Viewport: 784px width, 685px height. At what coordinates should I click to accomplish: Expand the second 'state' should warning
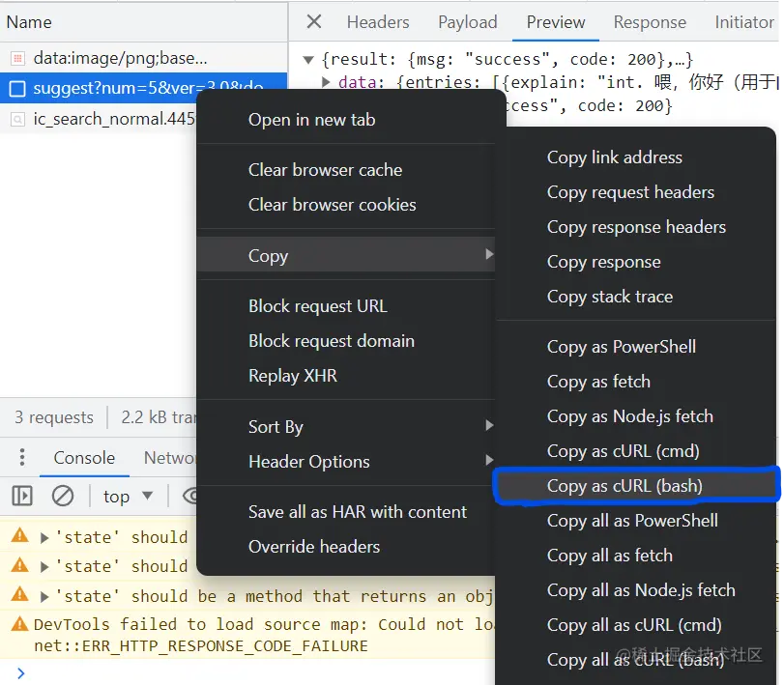pyautogui.click(x=44, y=566)
